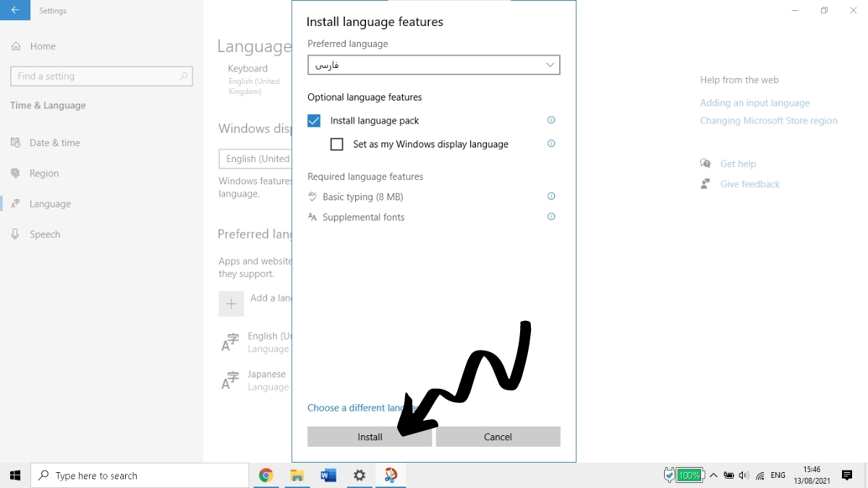Open Microsoft Word from the taskbar

[328, 475]
